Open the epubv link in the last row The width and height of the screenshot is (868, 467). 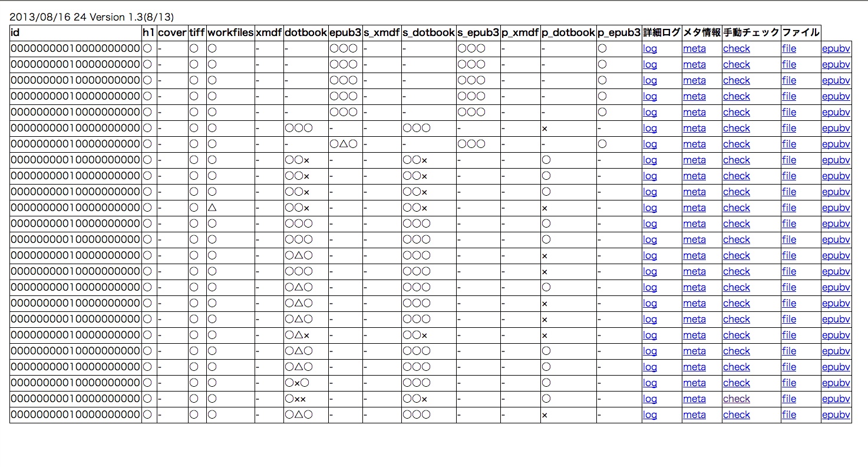pyautogui.click(x=836, y=415)
